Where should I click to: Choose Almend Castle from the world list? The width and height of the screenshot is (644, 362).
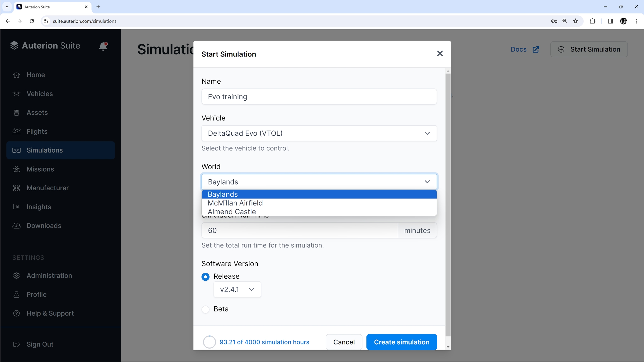(x=232, y=212)
